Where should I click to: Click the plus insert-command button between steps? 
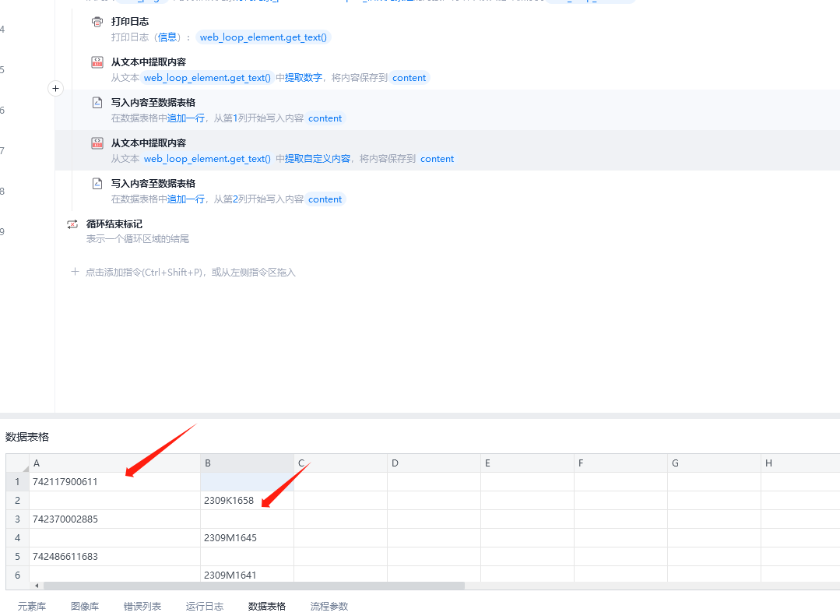click(x=56, y=89)
